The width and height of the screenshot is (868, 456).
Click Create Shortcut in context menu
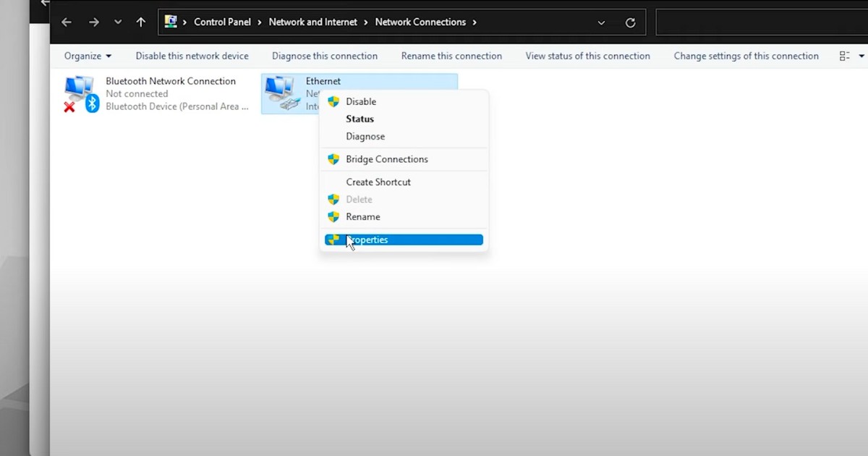tap(378, 182)
